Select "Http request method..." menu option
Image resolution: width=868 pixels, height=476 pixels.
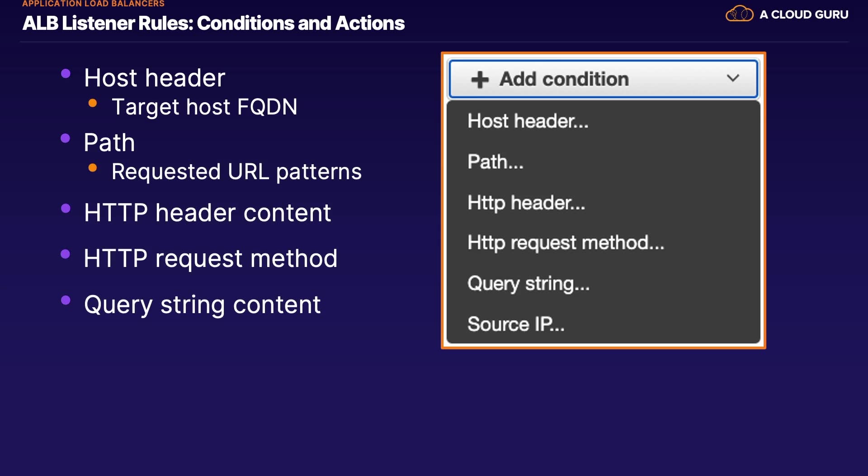click(566, 243)
